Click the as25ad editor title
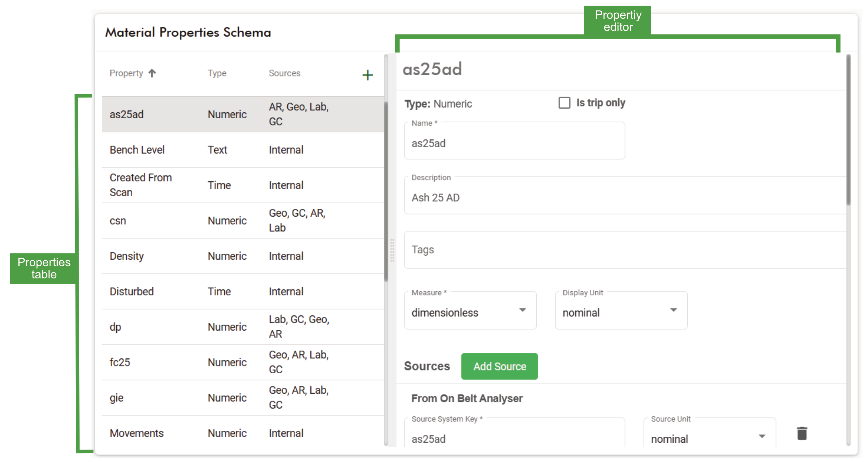 pyautogui.click(x=432, y=69)
